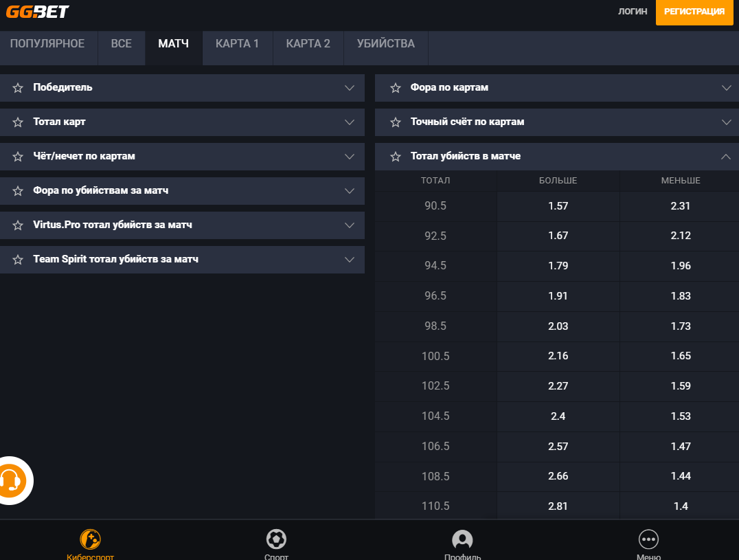Open the Киберспорт gamepad icon

(91, 539)
